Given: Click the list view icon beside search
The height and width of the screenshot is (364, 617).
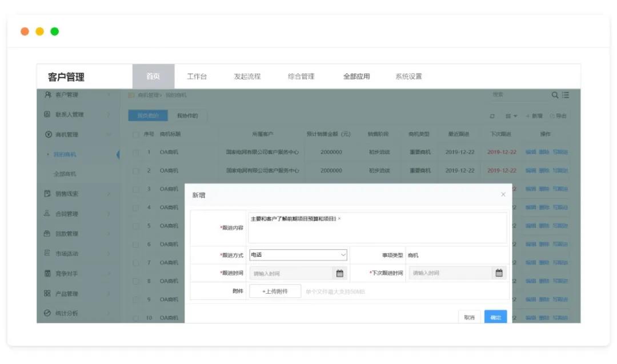Looking at the screenshot, I should pos(566,95).
